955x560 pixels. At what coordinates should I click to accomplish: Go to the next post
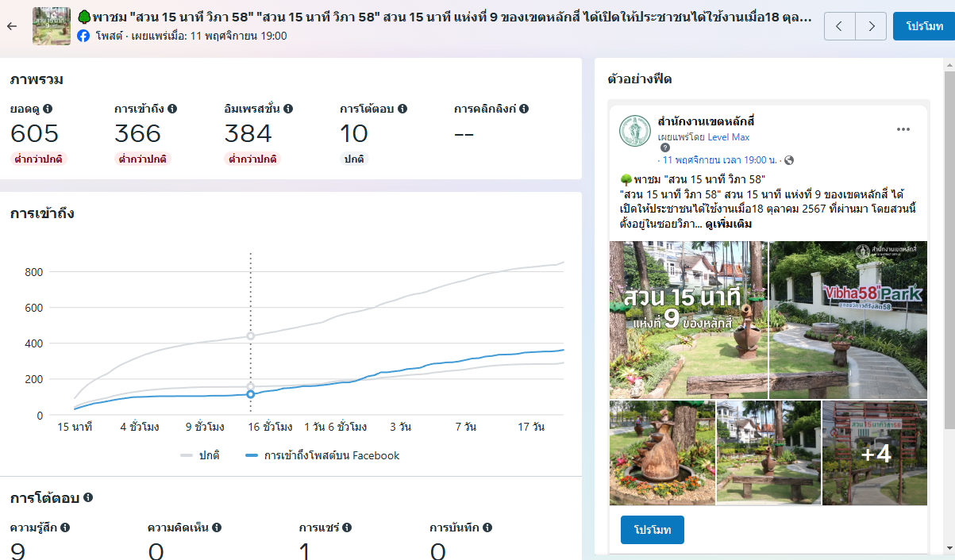coord(871,26)
